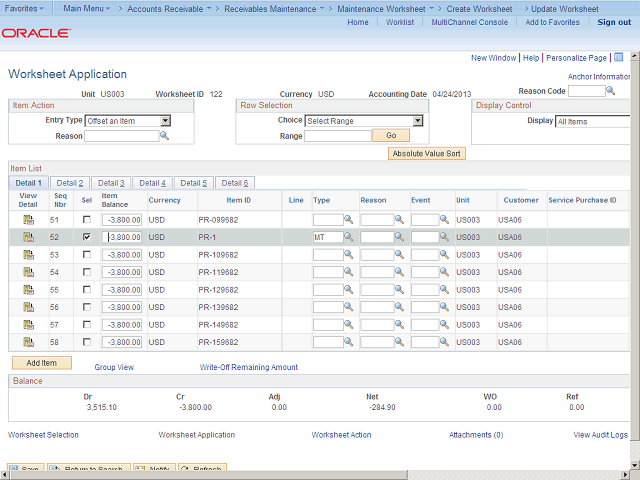Check the Sel checkbox for sequence 54
This screenshot has width=640, height=480.
(x=87, y=272)
